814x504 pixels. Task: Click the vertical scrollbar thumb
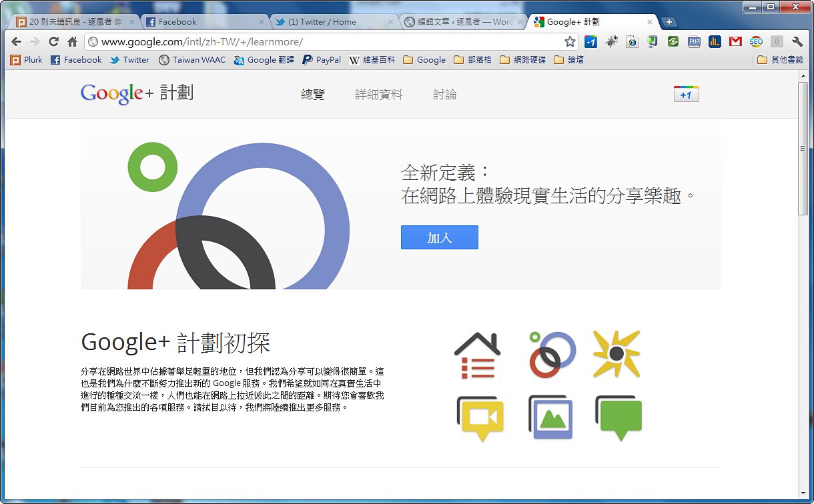point(803,148)
